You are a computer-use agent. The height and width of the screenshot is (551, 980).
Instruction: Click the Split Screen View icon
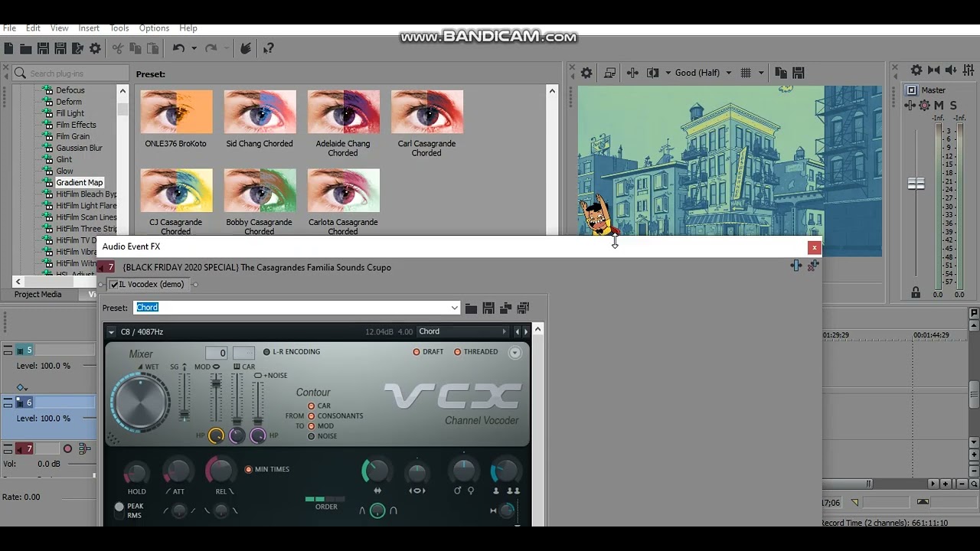[652, 73]
